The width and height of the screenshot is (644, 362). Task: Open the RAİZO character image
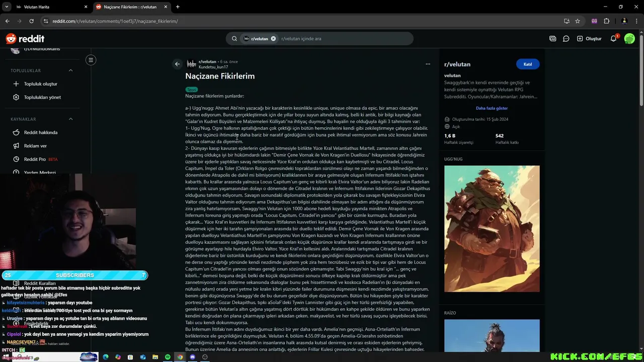(492, 335)
